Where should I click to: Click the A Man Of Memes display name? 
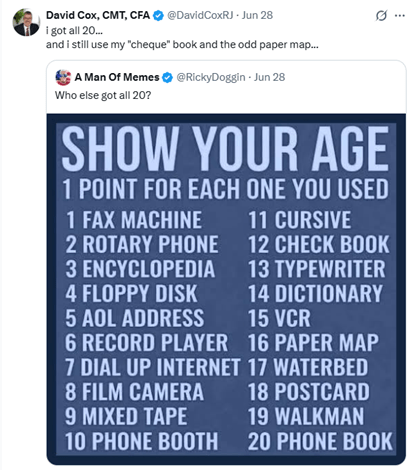(117, 77)
